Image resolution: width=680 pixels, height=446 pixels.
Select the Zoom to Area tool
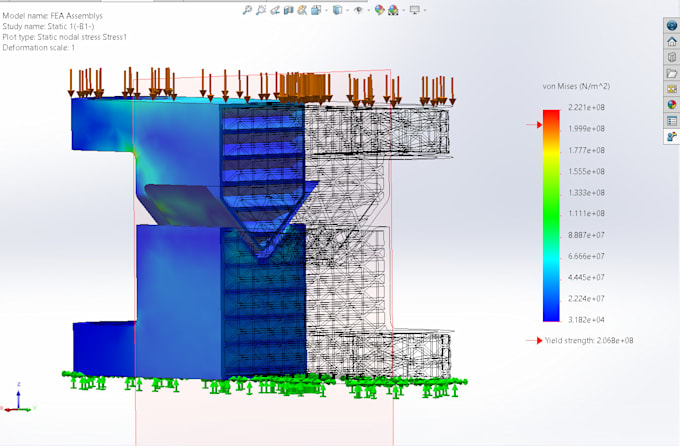[261, 10]
